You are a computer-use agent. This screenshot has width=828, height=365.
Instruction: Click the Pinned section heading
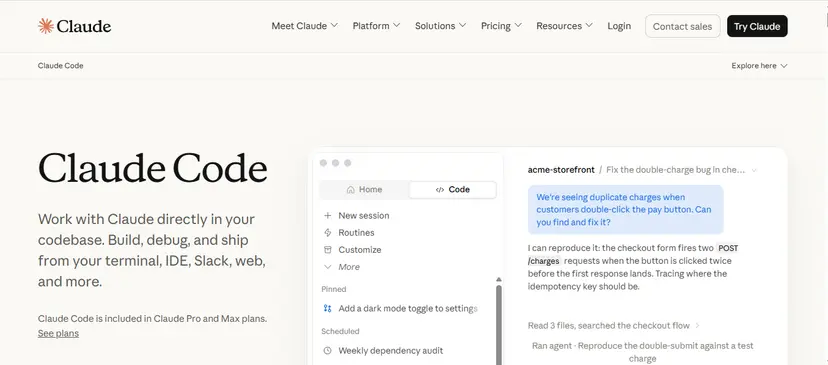pos(334,289)
